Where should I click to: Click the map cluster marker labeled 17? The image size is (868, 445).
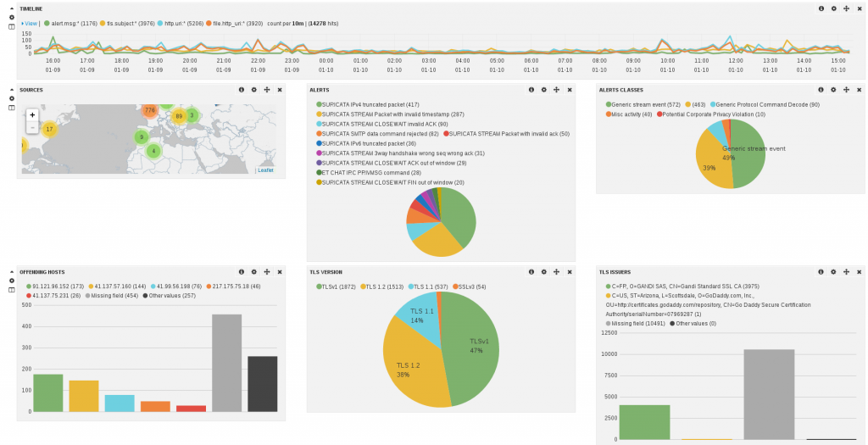[49, 130]
